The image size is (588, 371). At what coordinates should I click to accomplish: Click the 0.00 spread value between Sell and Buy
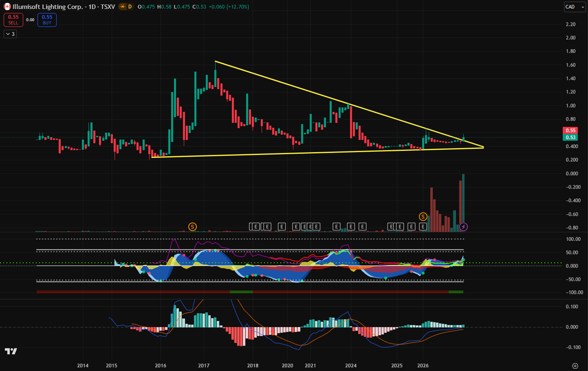[x=30, y=20]
